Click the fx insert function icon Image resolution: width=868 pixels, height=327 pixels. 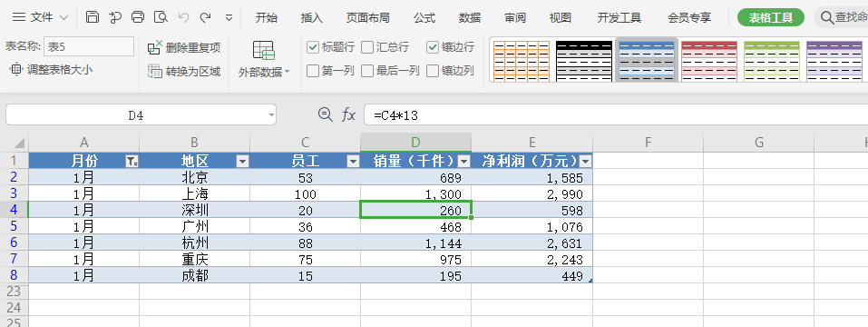(348, 114)
